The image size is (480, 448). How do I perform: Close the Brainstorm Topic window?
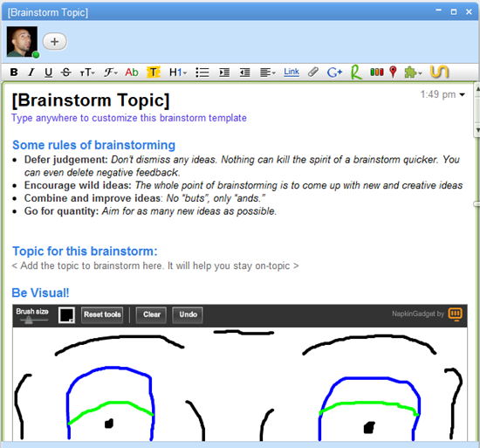pyautogui.click(x=469, y=11)
